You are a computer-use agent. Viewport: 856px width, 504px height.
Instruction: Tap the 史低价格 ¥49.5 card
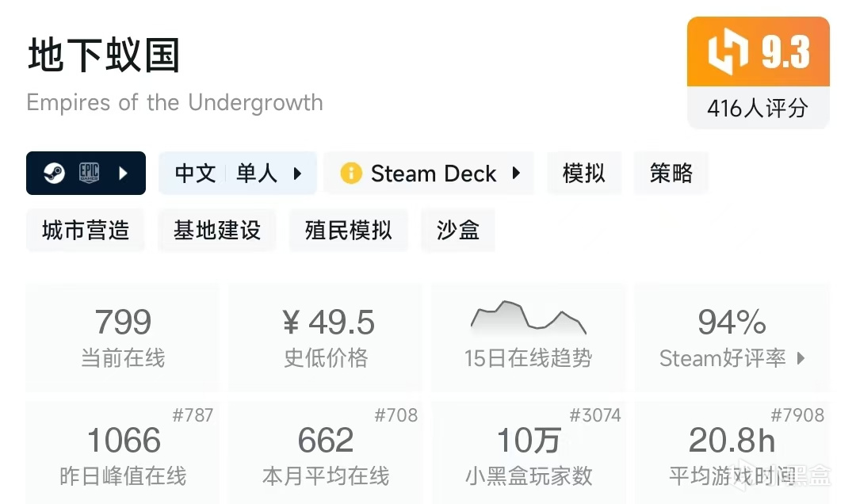pos(326,337)
